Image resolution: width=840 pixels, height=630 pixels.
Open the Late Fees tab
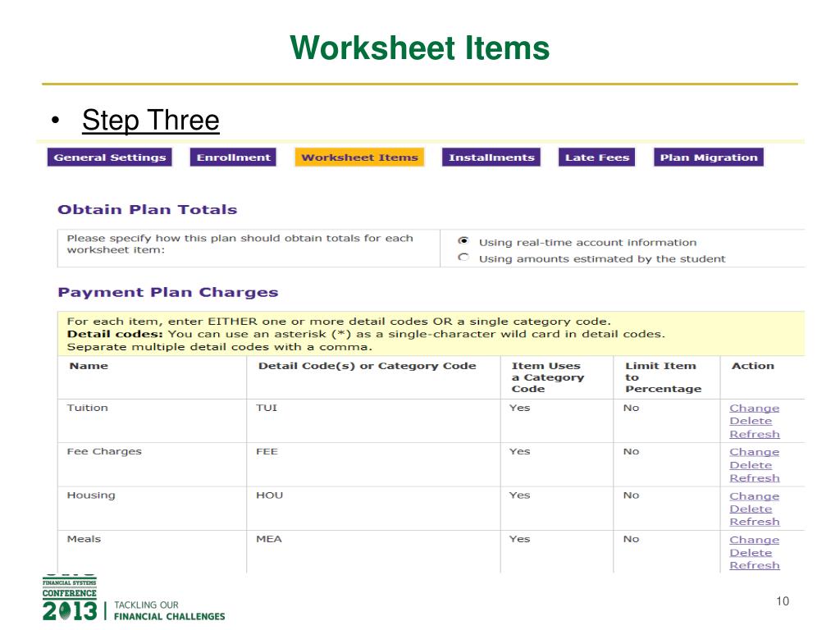(x=597, y=157)
